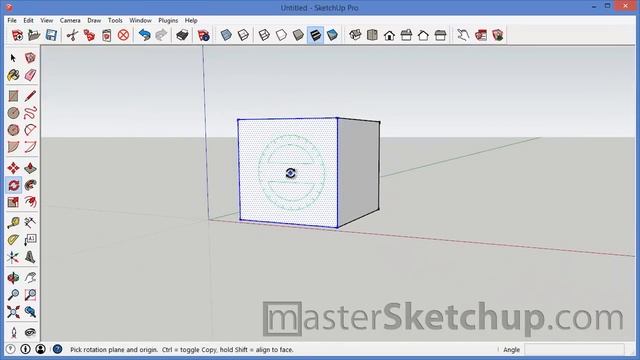
Task: Toggle Back Edges style
Action: coord(243,35)
